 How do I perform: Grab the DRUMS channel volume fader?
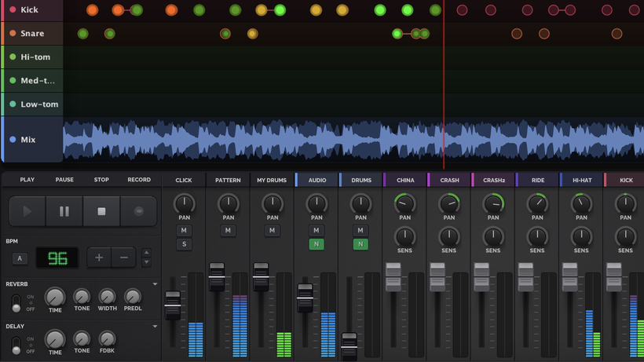349,347
